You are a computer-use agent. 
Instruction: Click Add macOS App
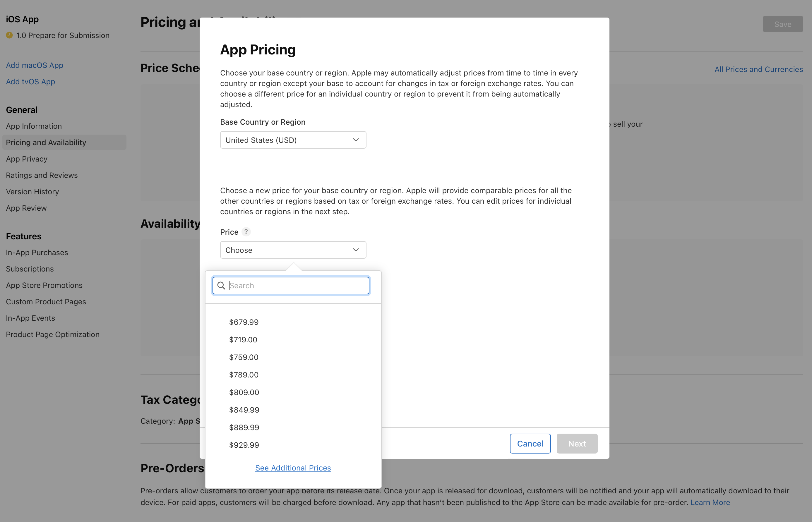[35, 65]
